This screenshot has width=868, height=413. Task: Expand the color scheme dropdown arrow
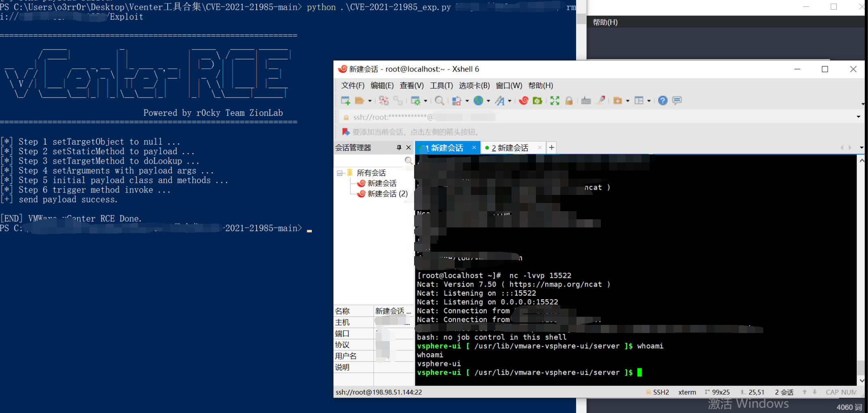pyautogui.click(x=467, y=101)
